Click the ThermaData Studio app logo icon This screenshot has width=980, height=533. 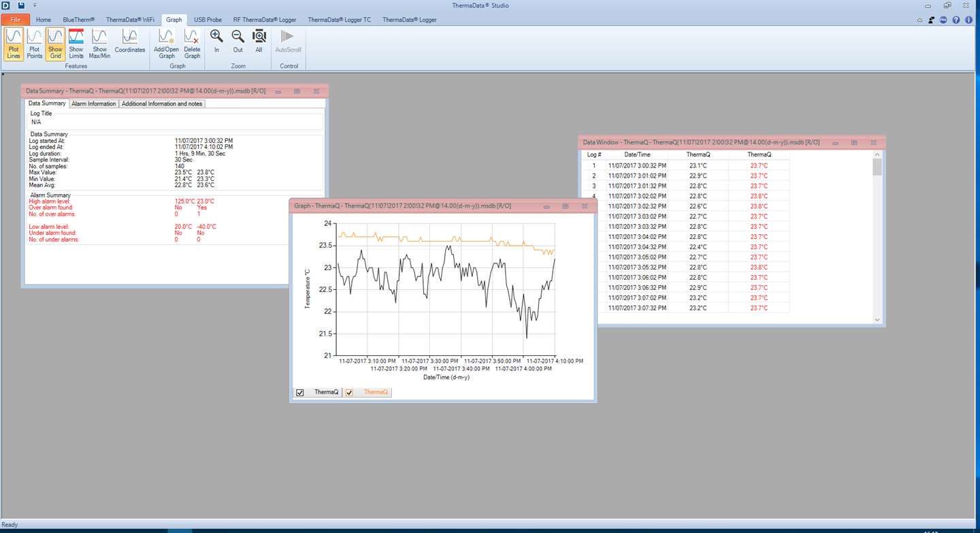(x=6, y=5)
